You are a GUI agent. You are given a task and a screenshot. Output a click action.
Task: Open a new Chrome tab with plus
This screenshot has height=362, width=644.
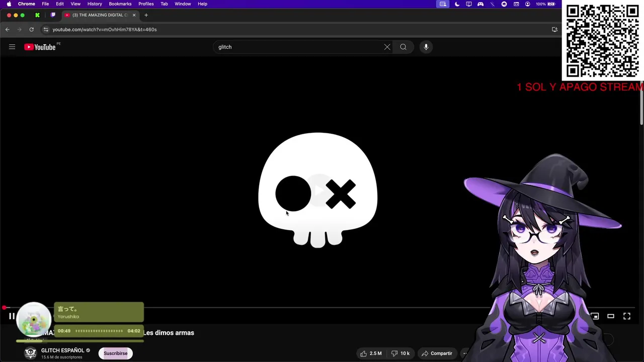pos(146,15)
